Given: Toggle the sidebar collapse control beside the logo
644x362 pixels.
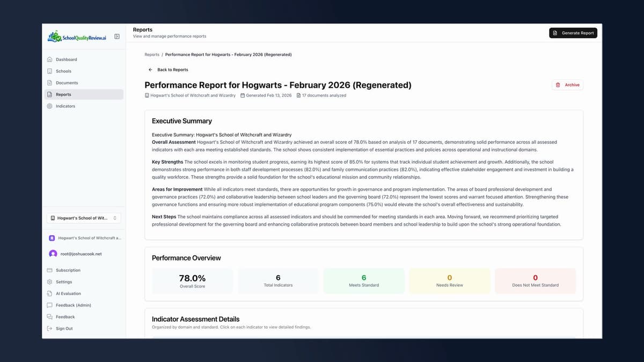Looking at the screenshot, I should pos(116,36).
